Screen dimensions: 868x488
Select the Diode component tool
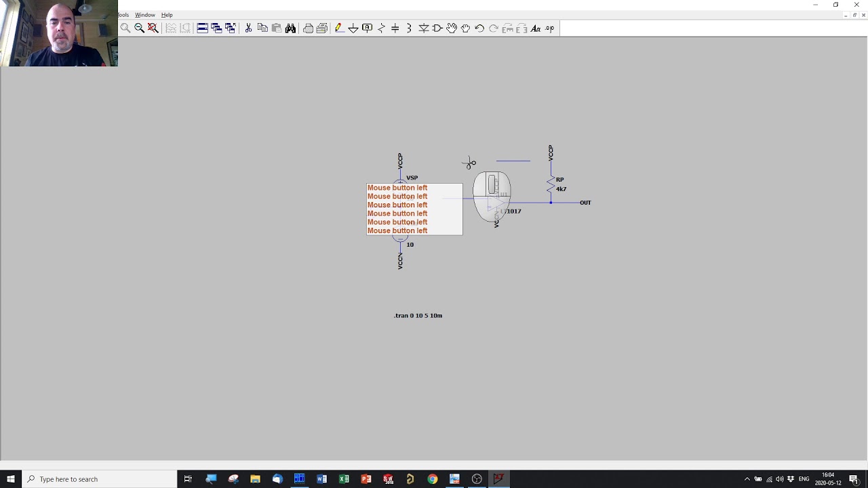[424, 28]
